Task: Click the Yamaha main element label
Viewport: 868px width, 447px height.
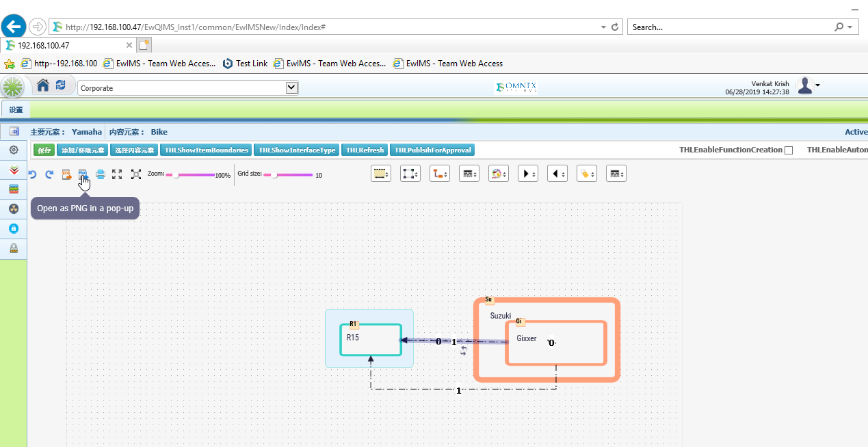Action: coord(87,132)
